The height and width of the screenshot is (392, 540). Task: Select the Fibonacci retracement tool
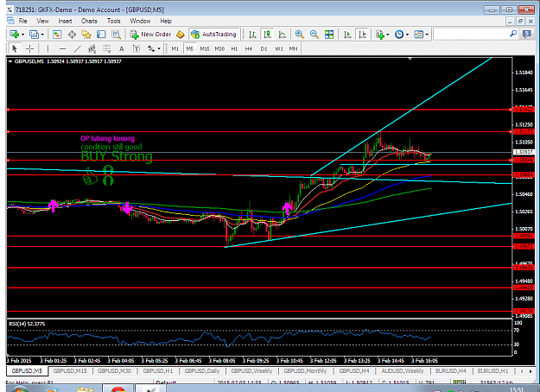pyautogui.click(x=107, y=49)
